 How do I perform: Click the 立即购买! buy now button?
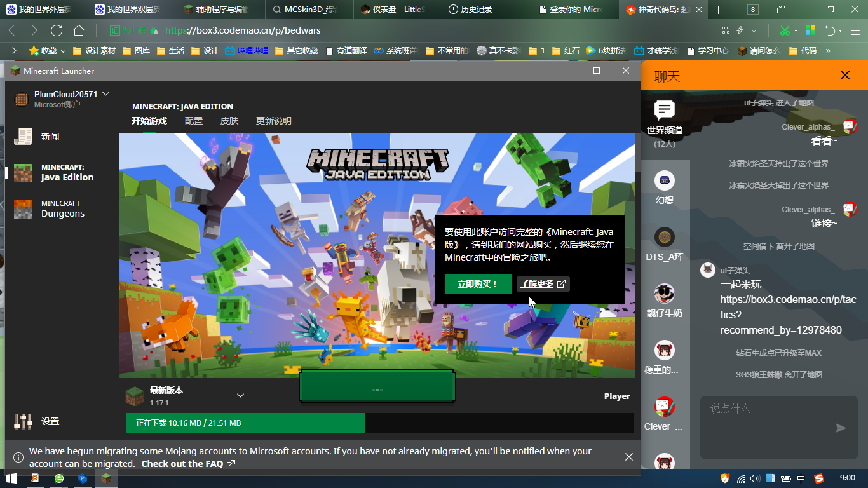tap(478, 284)
